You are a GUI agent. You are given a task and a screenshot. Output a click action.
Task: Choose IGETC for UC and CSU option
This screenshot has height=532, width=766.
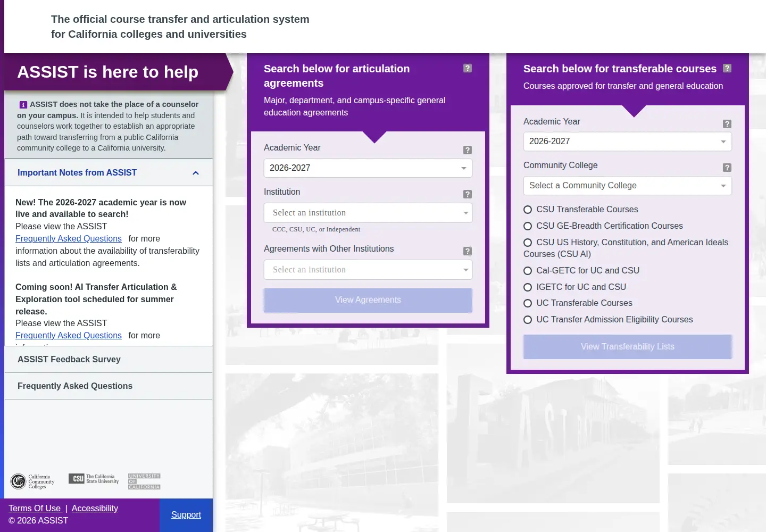[528, 287]
